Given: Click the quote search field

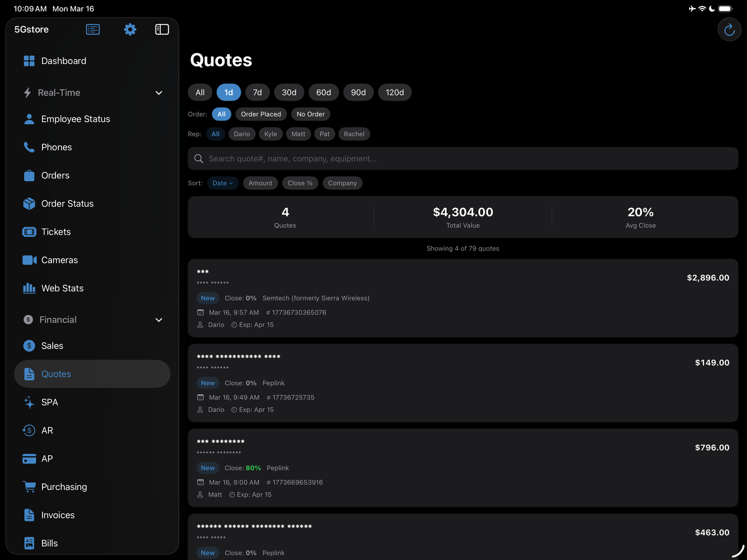Looking at the screenshot, I should [462, 158].
